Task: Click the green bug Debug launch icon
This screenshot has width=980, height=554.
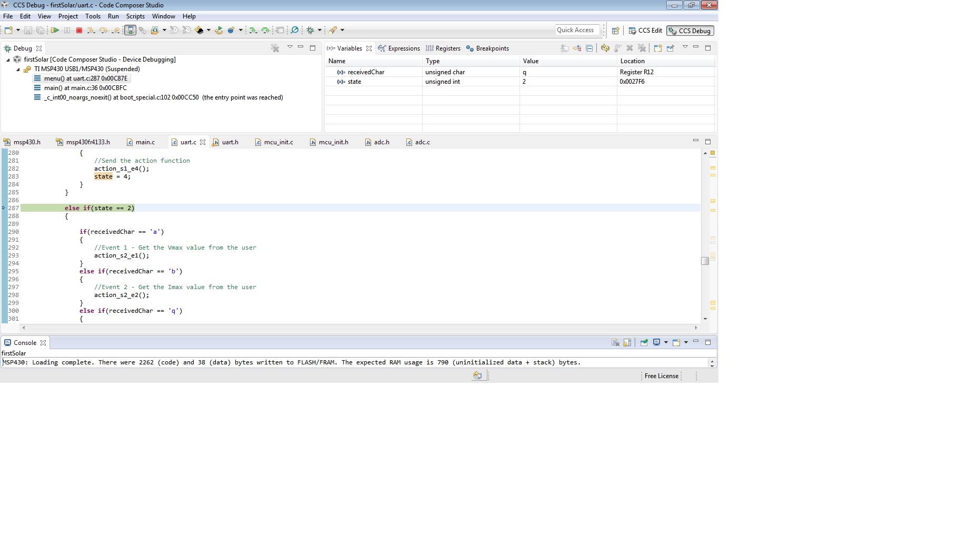Action: (311, 31)
